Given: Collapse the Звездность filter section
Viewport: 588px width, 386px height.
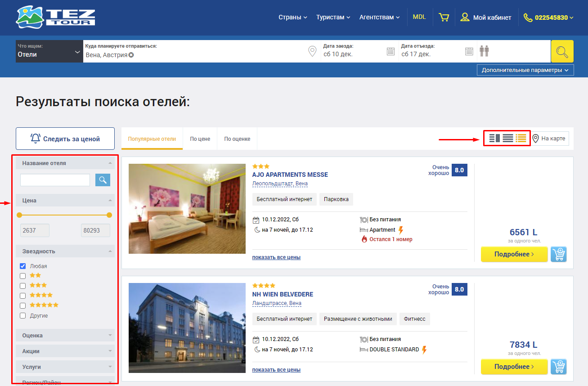Looking at the screenshot, I should tap(65, 251).
